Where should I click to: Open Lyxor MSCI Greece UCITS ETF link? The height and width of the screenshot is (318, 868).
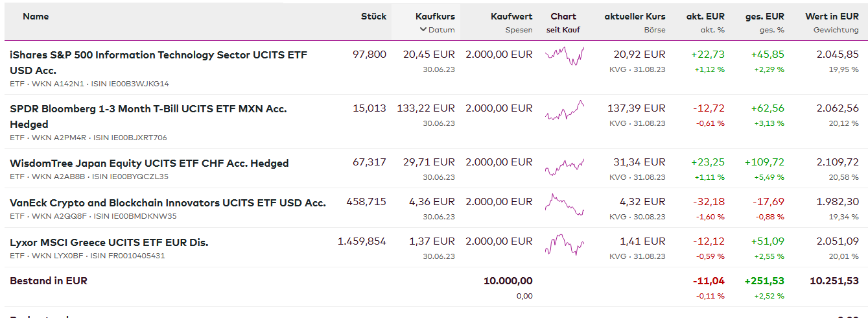coord(109,242)
